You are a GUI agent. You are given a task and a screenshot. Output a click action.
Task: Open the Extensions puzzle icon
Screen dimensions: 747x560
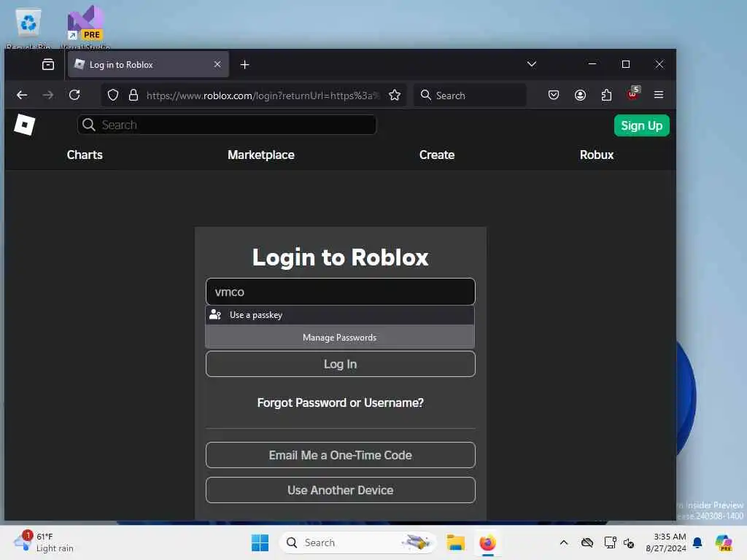pos(606,96)
